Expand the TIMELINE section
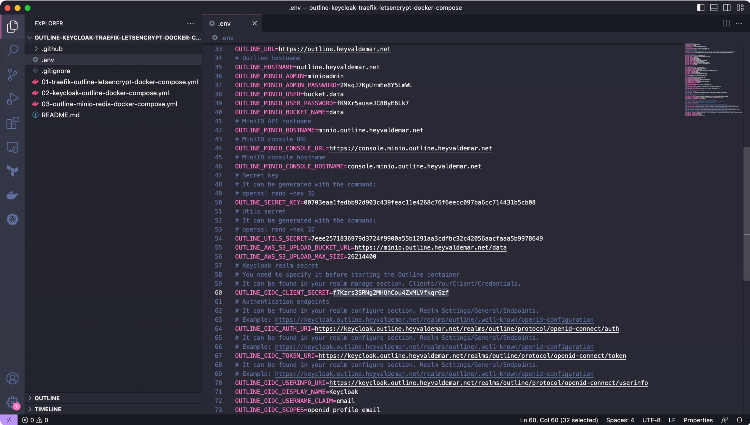750x425 pixels. 114,409
